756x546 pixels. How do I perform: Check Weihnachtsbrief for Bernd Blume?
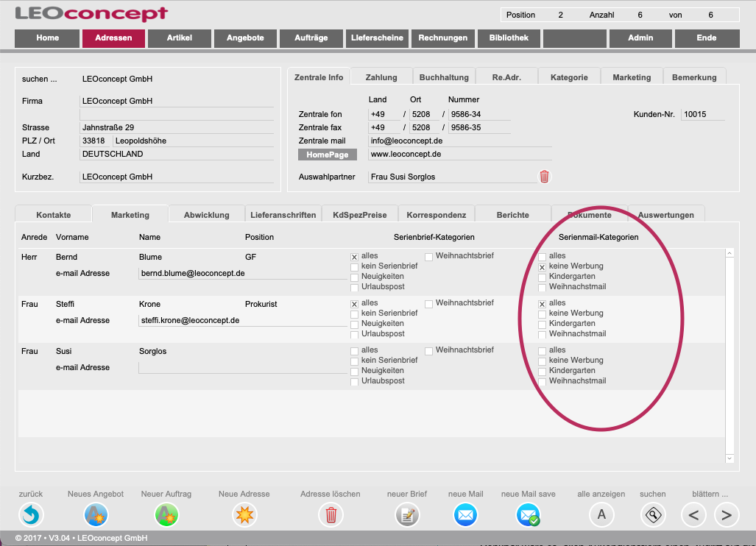428,257
